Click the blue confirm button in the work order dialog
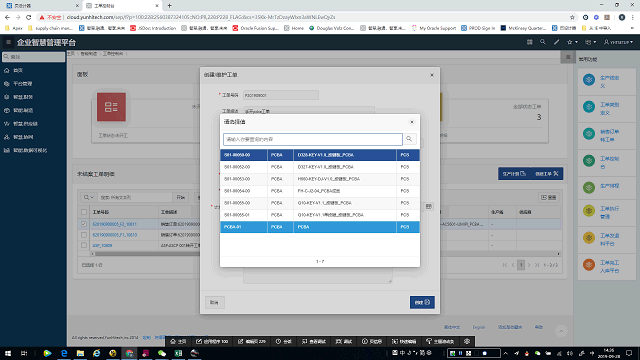Screen dimensions: 640x360 (x=422, y=302)
